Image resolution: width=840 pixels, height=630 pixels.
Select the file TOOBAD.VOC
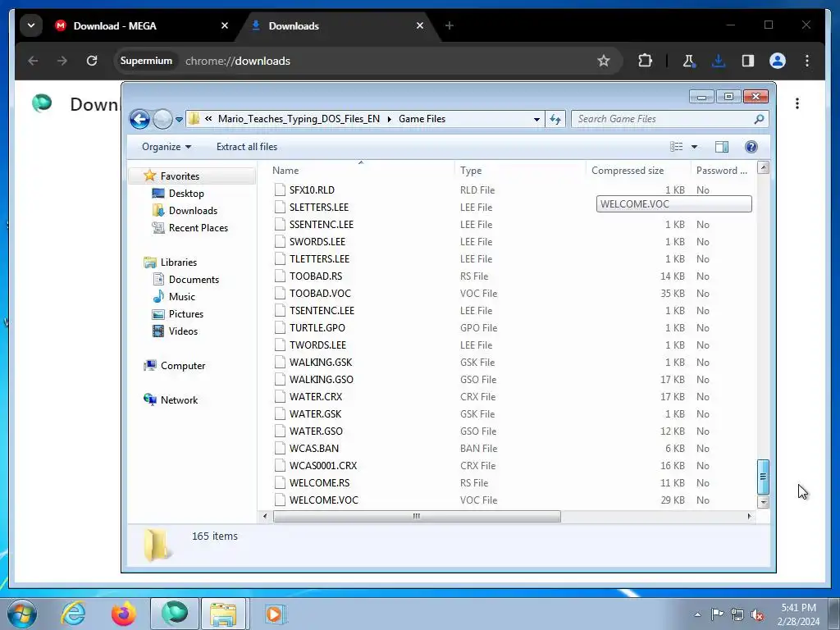pos(320,294)
